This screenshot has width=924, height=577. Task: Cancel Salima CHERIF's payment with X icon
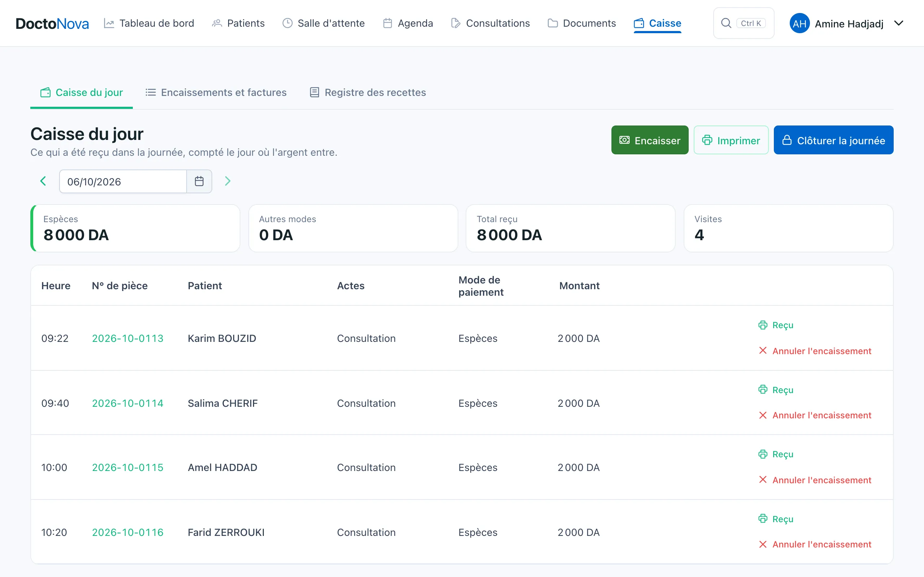(763, 415)
